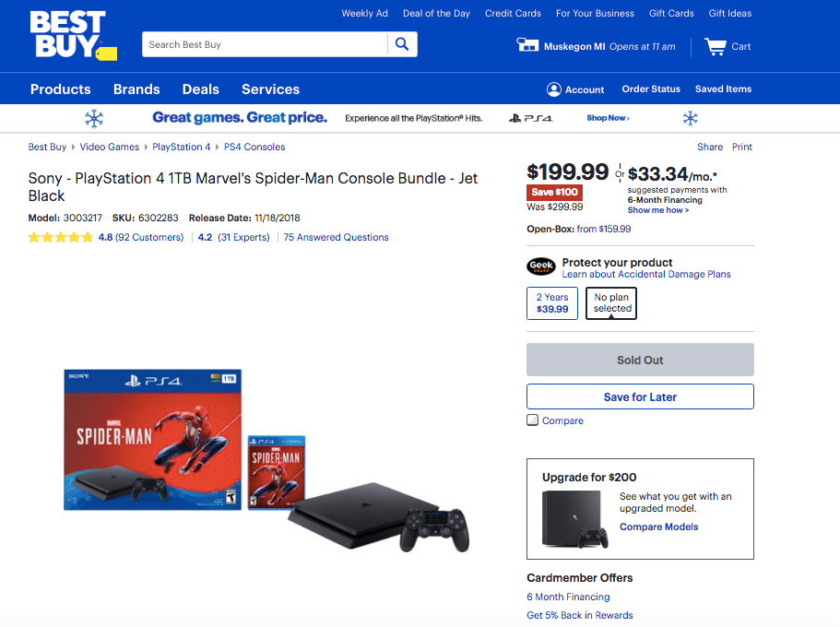Click the Account person icon
Viewport: 840px width, 627px height.
pos(553,89)
